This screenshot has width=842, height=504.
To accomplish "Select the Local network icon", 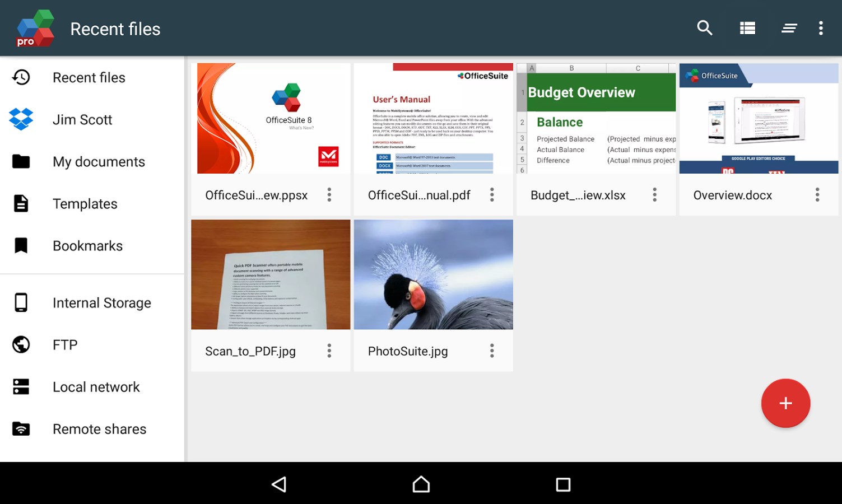I will 21,386.
